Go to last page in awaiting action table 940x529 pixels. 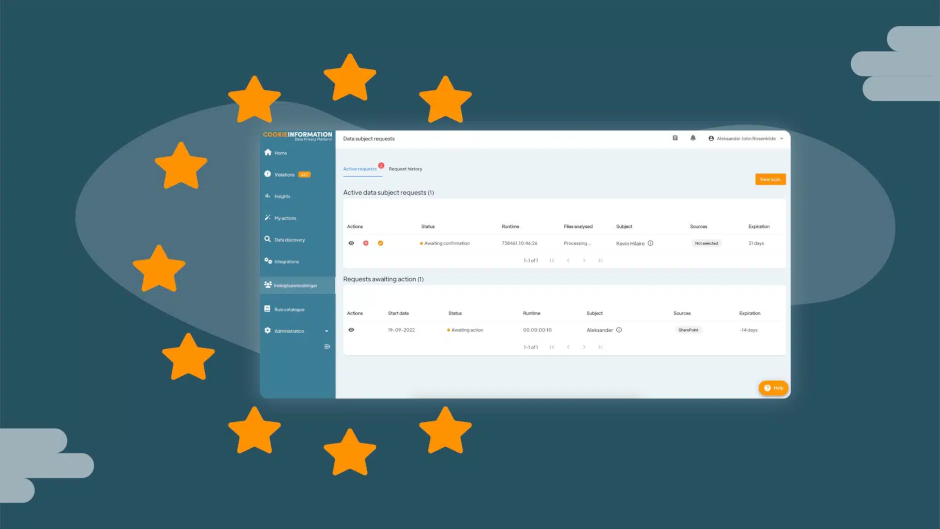[x=600, y=347]
